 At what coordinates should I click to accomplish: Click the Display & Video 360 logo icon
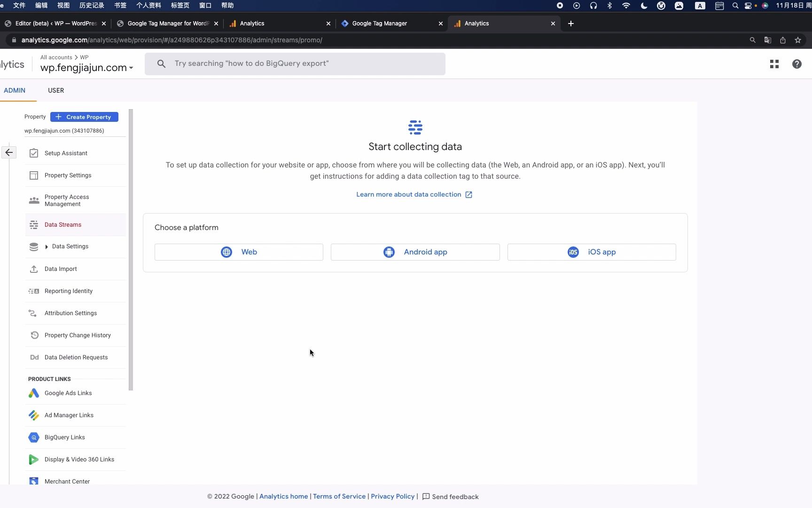click(34, 460)
